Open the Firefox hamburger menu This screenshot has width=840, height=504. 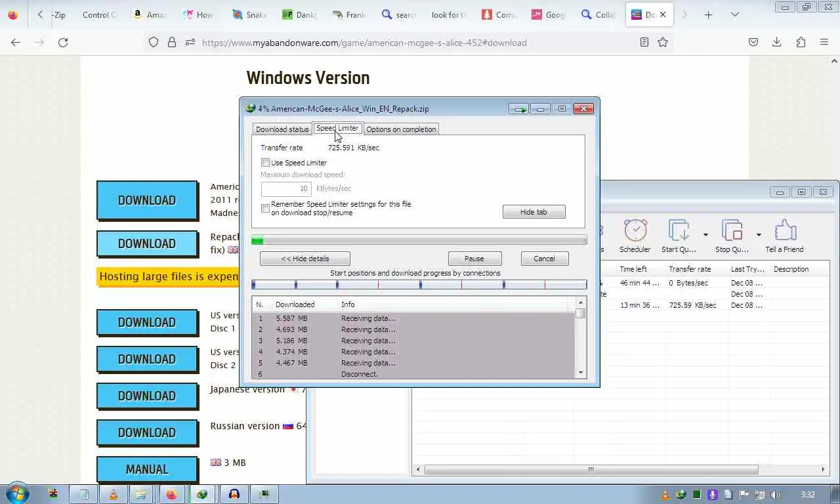pos(824,43)
